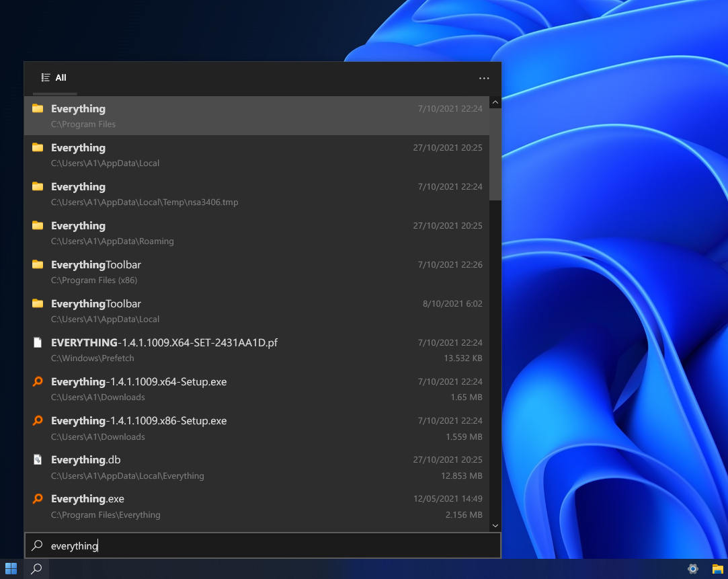Click the folder icon beside the first Everything result
728x579 pixels.
click(38, 108)
